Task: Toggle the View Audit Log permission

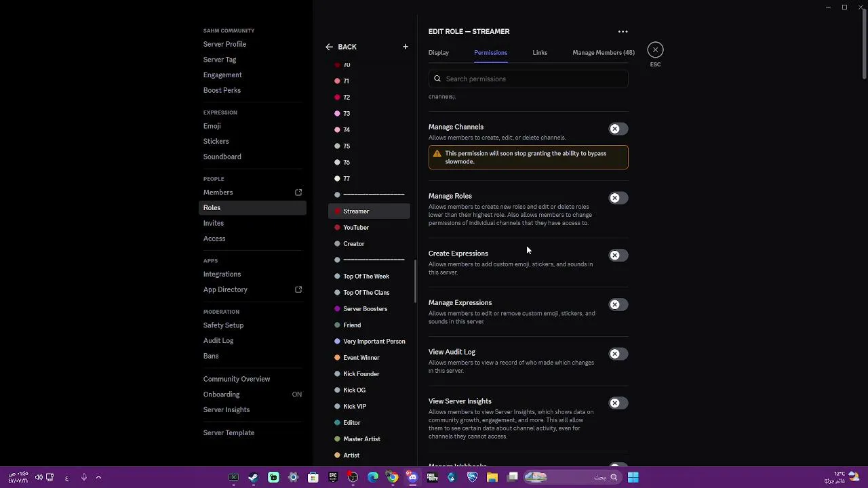Action: (618, 354)
